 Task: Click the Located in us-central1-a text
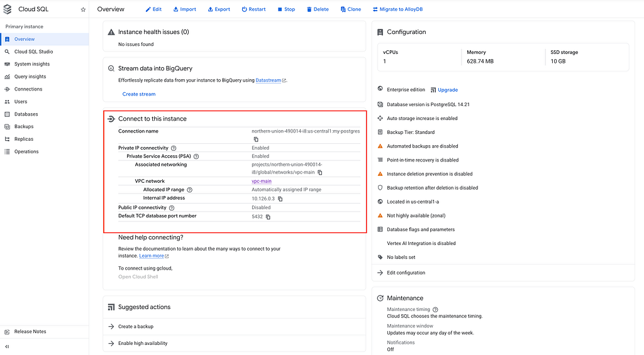(x=413, y=202)
